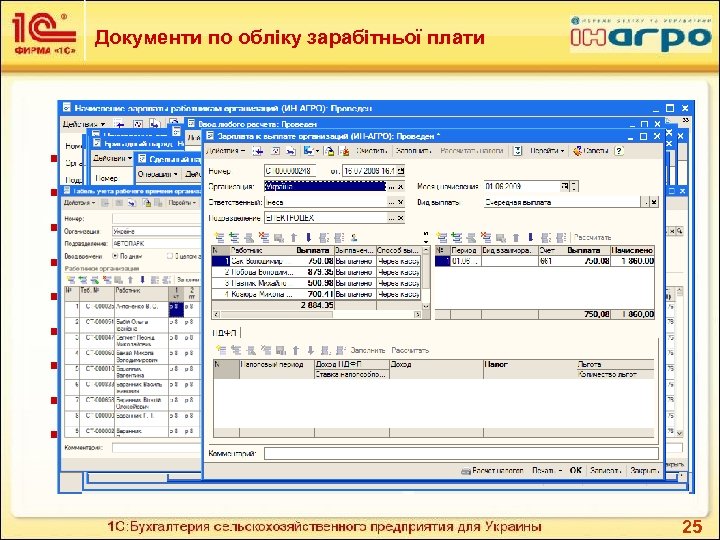Open Действия menu of the Начисление зарплаты window

tap(84, 124)
